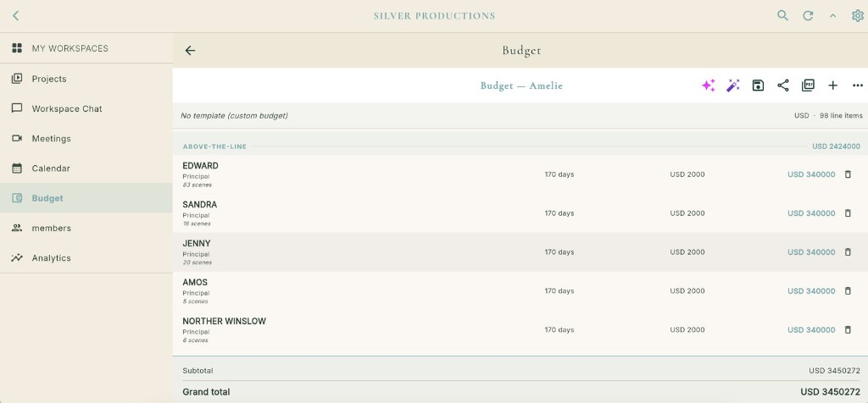Viewport: 868px width, 403px height.
Task: Delete the AMOS line item
Action: click(x=848, y=290)
